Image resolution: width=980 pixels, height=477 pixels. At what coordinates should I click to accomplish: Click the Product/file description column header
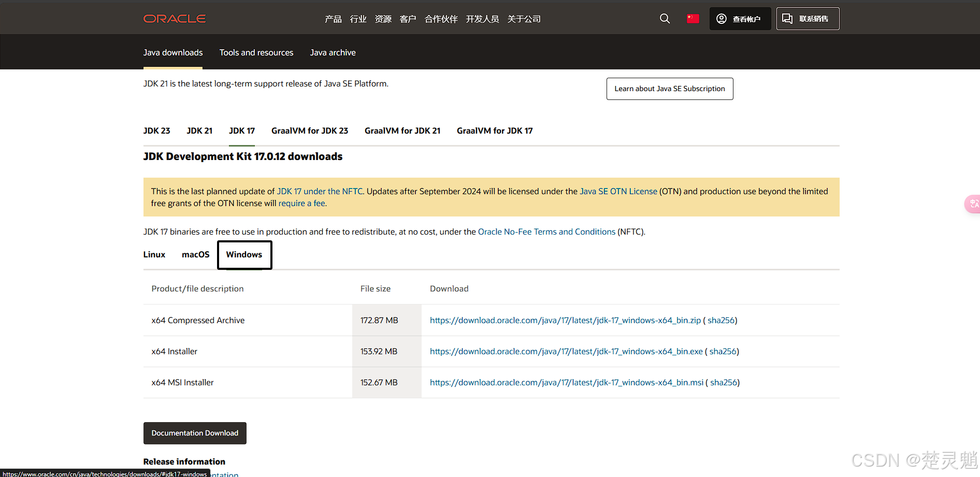tap(197, 289)
